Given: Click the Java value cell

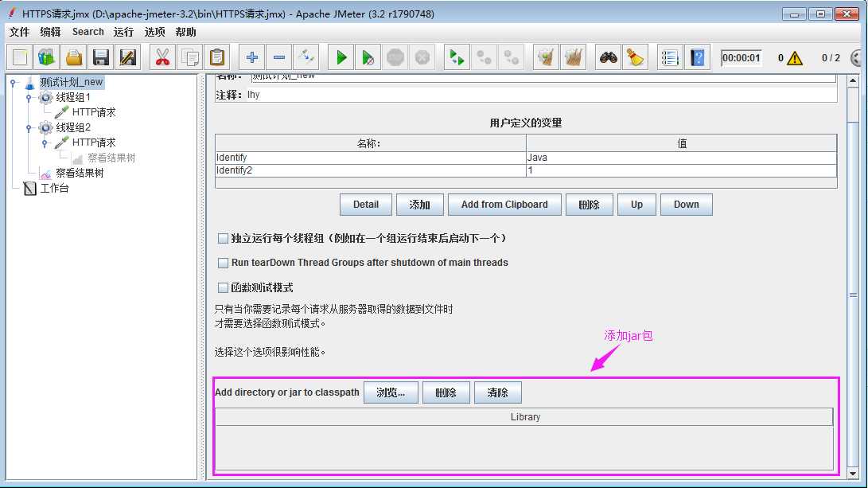Looking at the screenshot, I should [682, 158].
